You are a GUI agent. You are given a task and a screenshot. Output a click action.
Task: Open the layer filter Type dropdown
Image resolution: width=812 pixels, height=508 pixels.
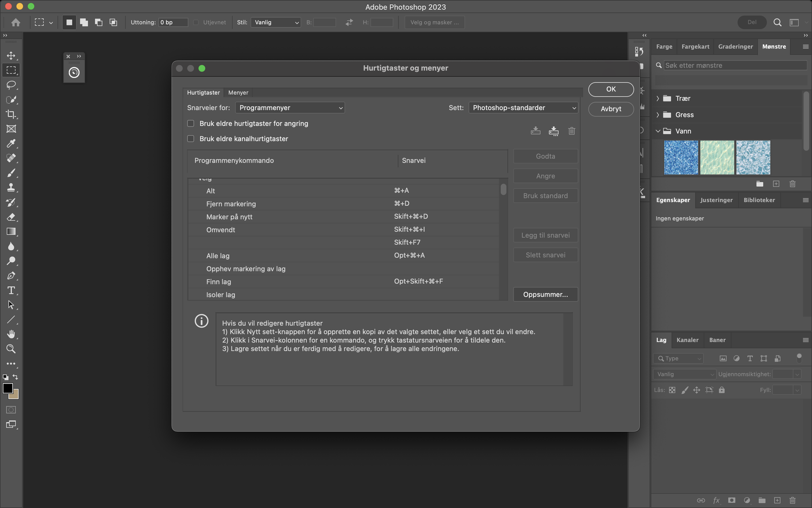(679, 358)
